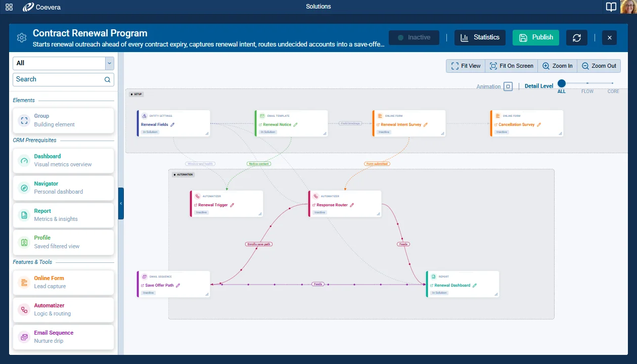Screen dimensions: 637x364
Task: Click pencil icon on Response Router
Action: coord(352,205)
